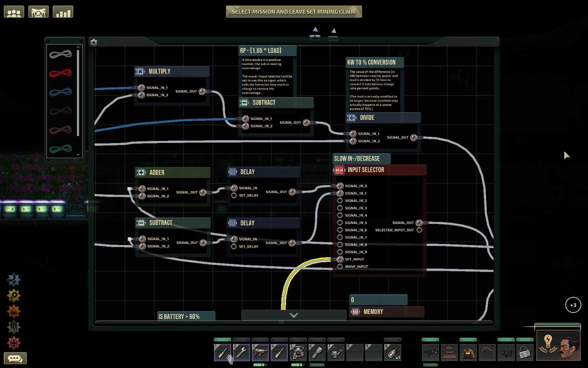
Task: Open circuit box gear settings
Action: 94,42
